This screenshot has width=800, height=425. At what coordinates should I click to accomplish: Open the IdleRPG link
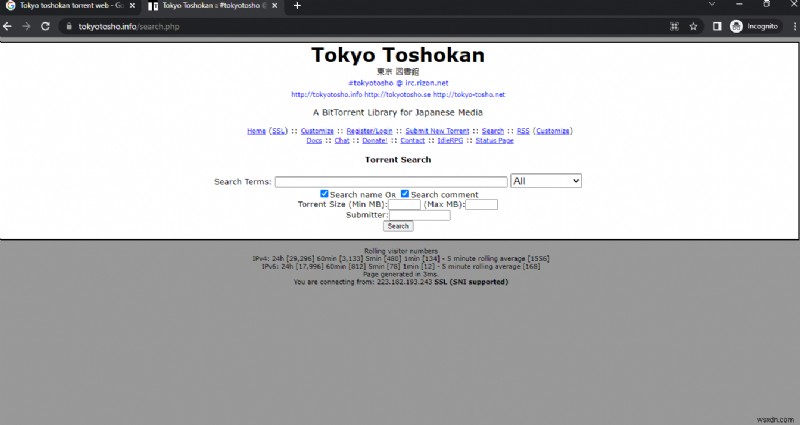tap(450, 141)
